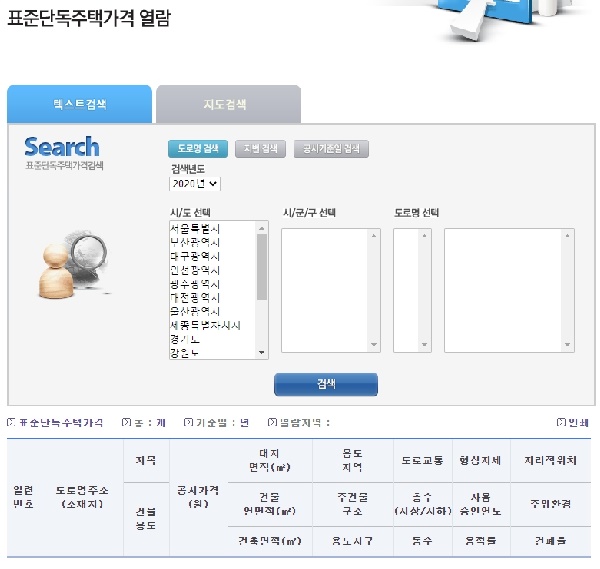
Task: Switch to the 텍스트검색 tab
Action: pyautogui.click(x=80, y=104)
